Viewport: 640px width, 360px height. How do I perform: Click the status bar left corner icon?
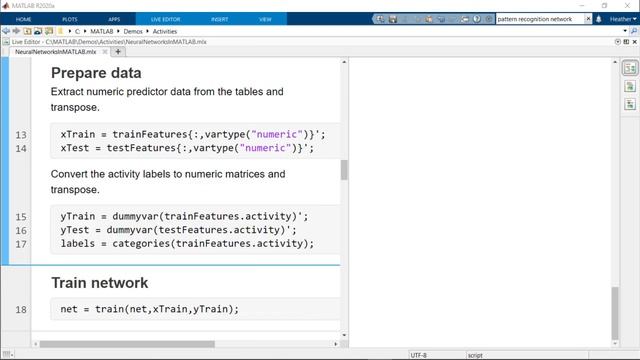click(x=7, y=355)
